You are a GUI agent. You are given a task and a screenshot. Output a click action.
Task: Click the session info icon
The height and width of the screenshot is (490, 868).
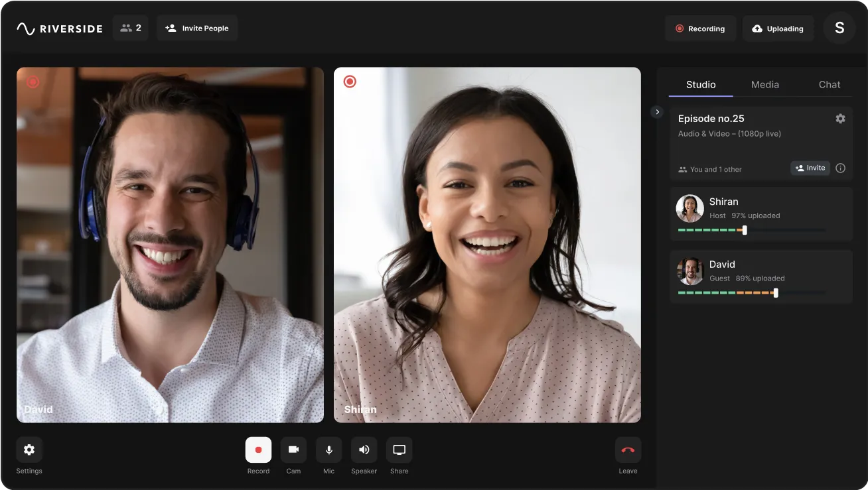[x=840, y=168]
